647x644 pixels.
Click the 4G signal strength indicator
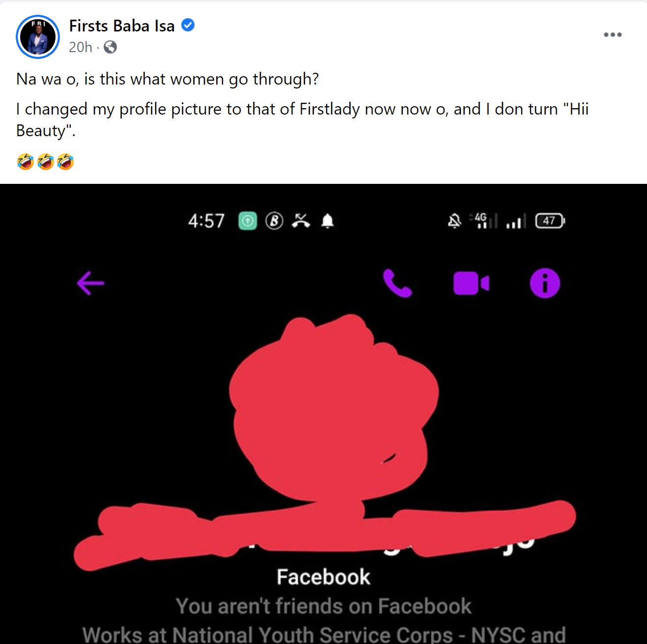(484, 221)
